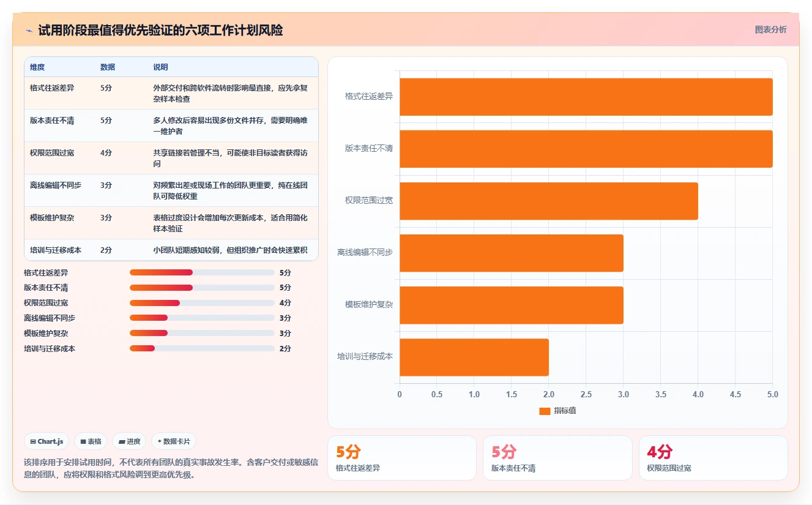Click the 2分 cell in the table
Image resolution: width=812 pixels, height=505 pixels.
point(106,250)
